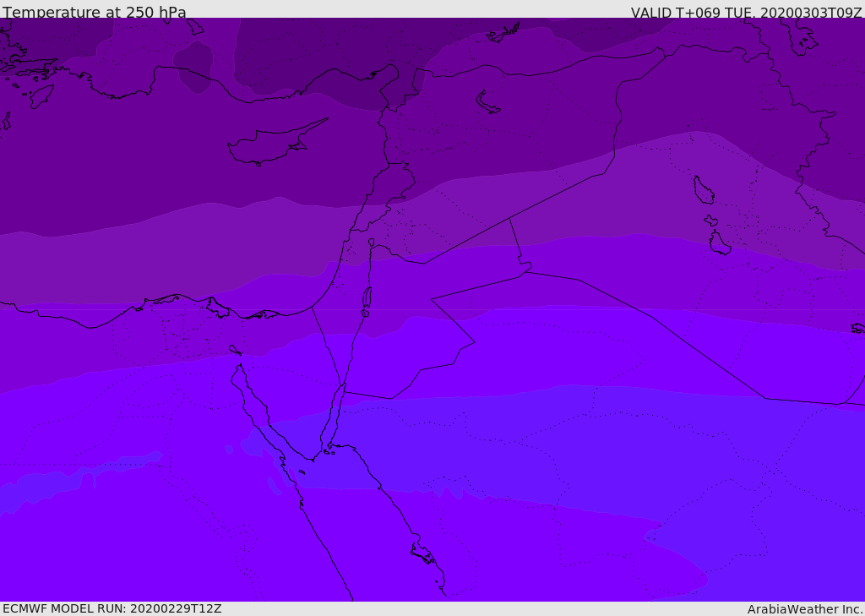Click the 'ECMWF MODEL RUN: 20200229T12Z' text

click(x=112, y=609)
